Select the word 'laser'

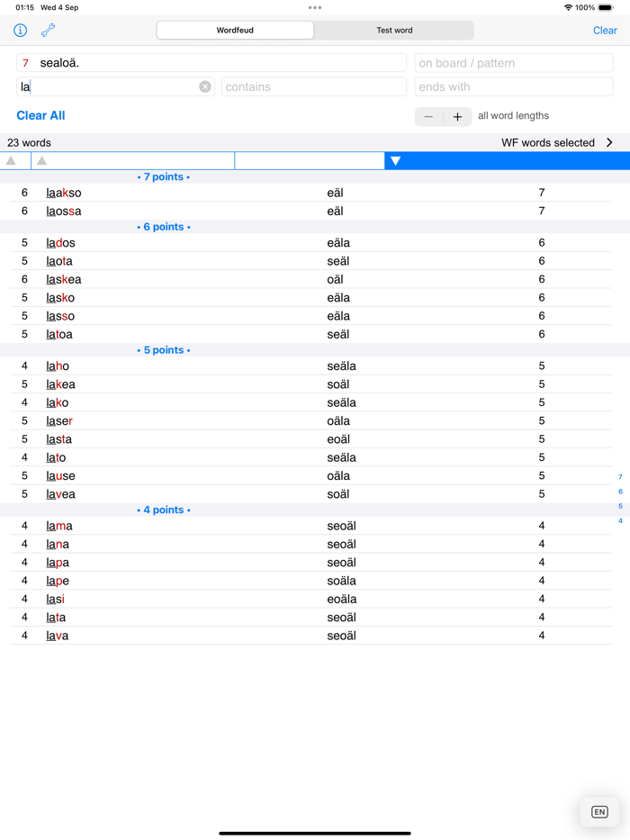click(x=59, y=421)
